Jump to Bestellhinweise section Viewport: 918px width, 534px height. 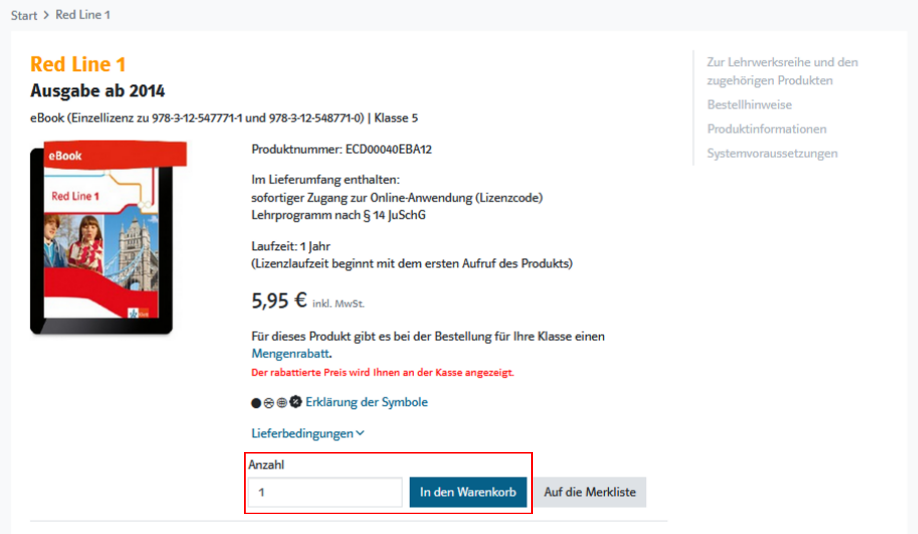click(x=749, y=104)
